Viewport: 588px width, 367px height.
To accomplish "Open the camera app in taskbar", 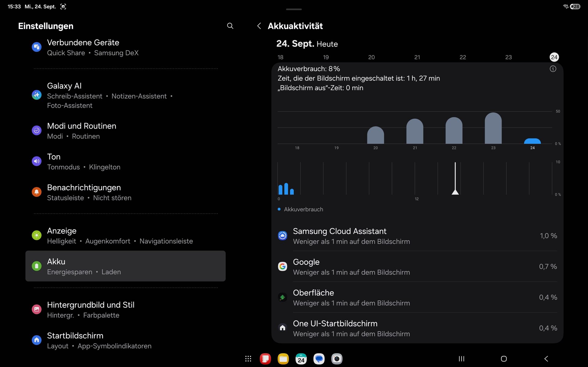I will [x=337, y=359].
